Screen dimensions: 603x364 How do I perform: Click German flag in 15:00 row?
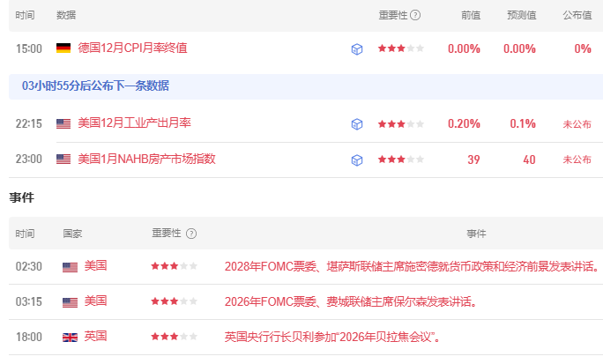click(63, 48)
